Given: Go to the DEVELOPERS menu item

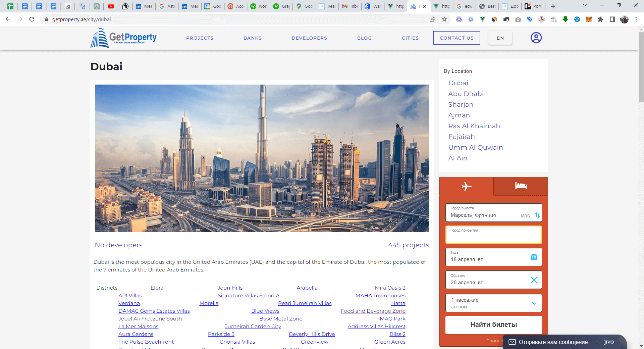Looking at the screenshot, I should pos(309,38).
